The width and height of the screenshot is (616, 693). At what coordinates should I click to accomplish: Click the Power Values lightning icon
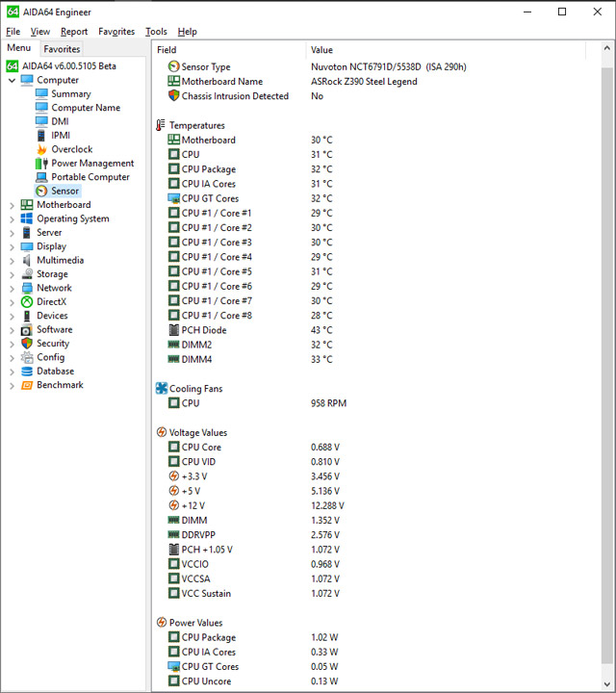pyautogui.click(x=162, y=623)
